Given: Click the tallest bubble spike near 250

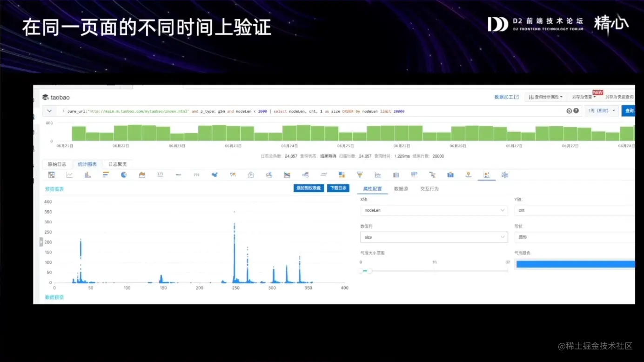Looking at the screenshot, I should point(234,247).
